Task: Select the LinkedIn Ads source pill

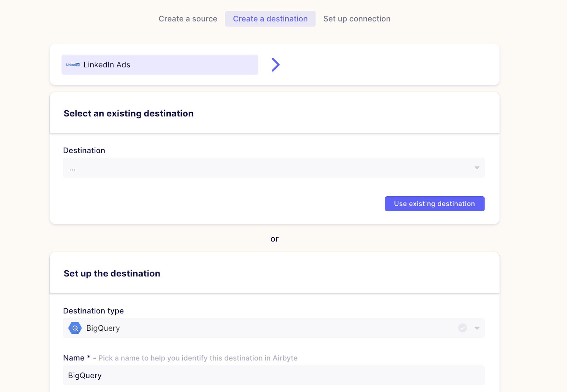Action: (x=160, y=65)
